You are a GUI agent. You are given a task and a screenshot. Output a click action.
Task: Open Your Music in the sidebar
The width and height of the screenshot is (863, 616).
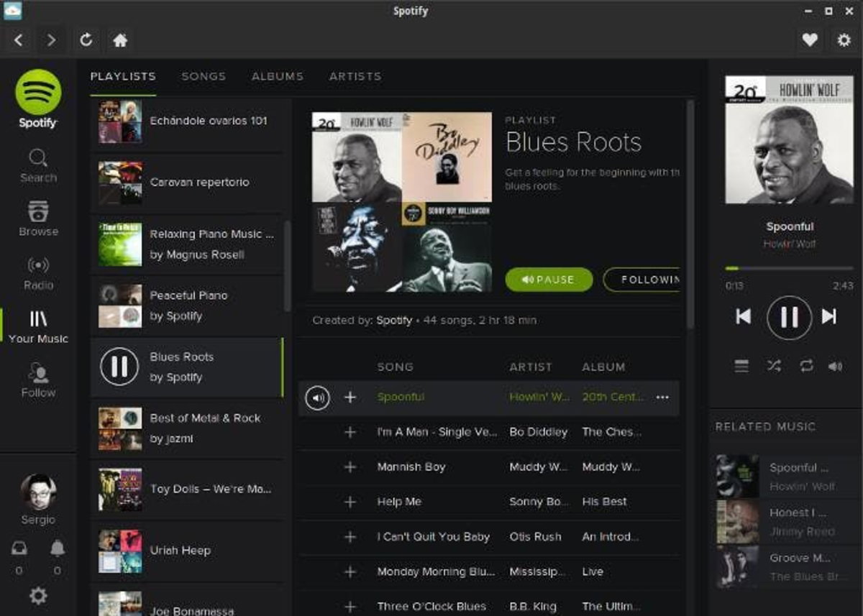point(38,327)
